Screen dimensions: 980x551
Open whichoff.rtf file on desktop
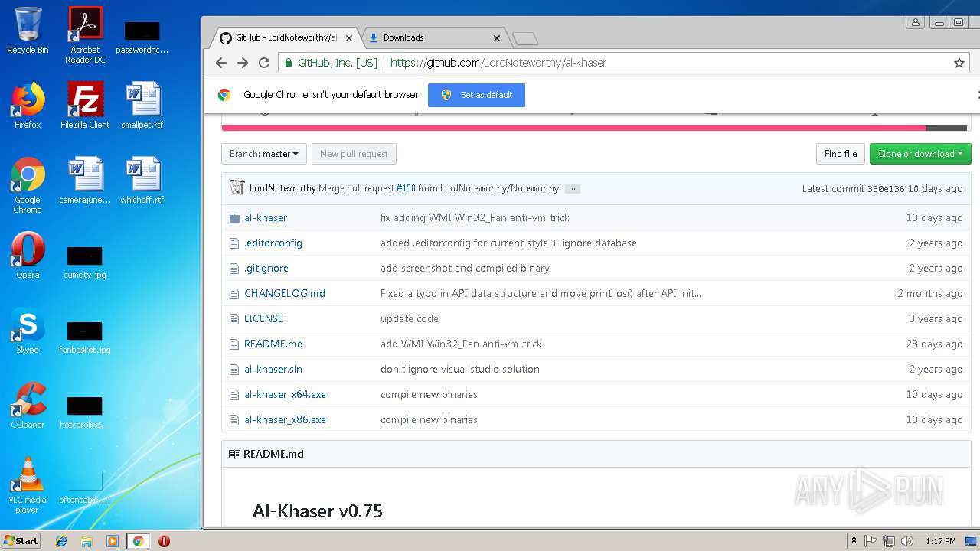[x=142, y=181]
